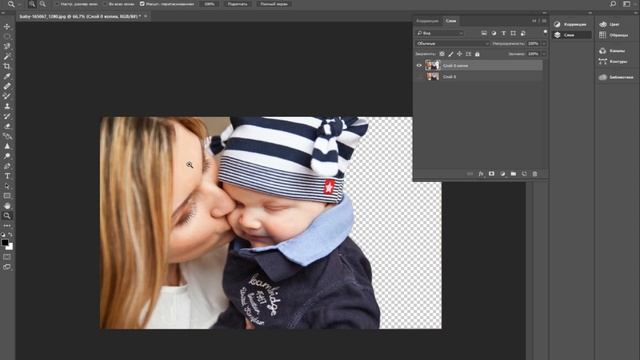Select the Magic Wand tool

click(7, 56)
